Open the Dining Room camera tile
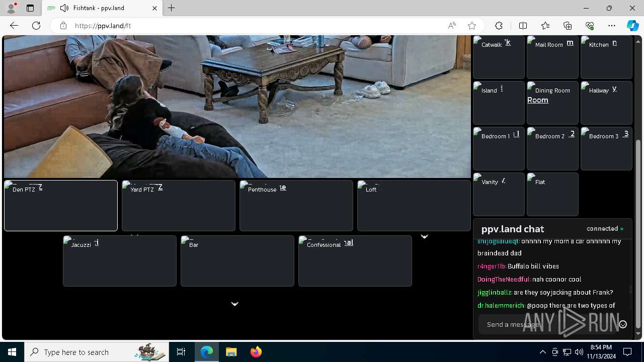644x362 pixels. 552,103
